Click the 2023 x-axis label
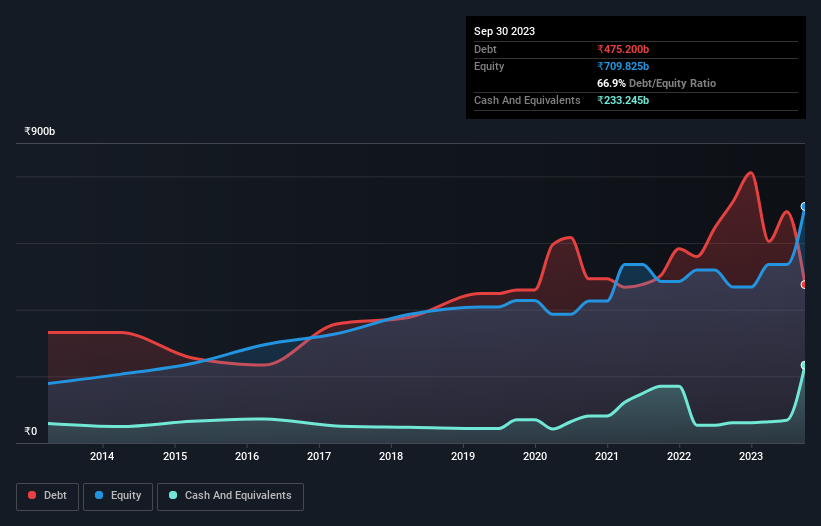The width and height of the screenshot is (821, 526). [751, 456]
